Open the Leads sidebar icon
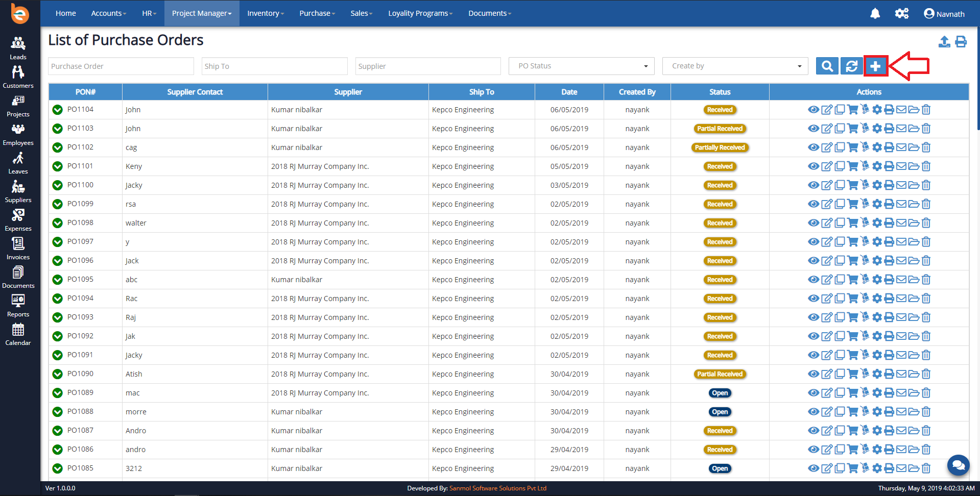This screenshot has height=496, width=980. [18, 48]
